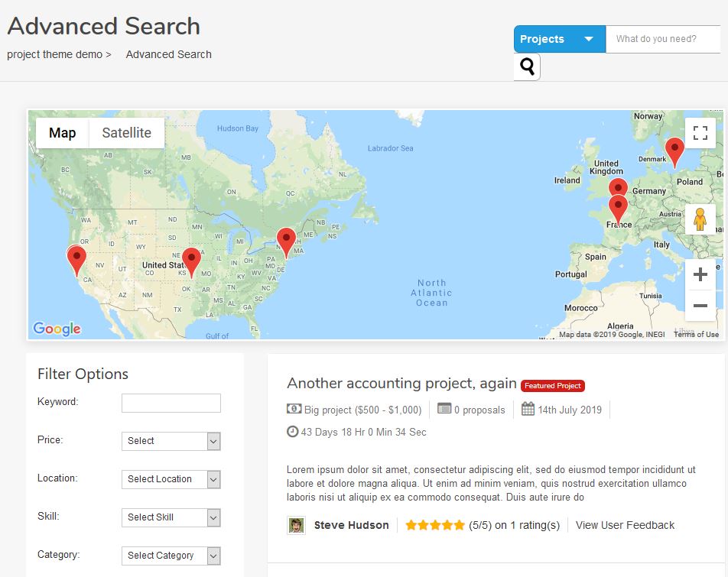Click the (5/5) on 1 rating(s) text
The width and height of the screenshot is (728, 577).
click(514, 525)
